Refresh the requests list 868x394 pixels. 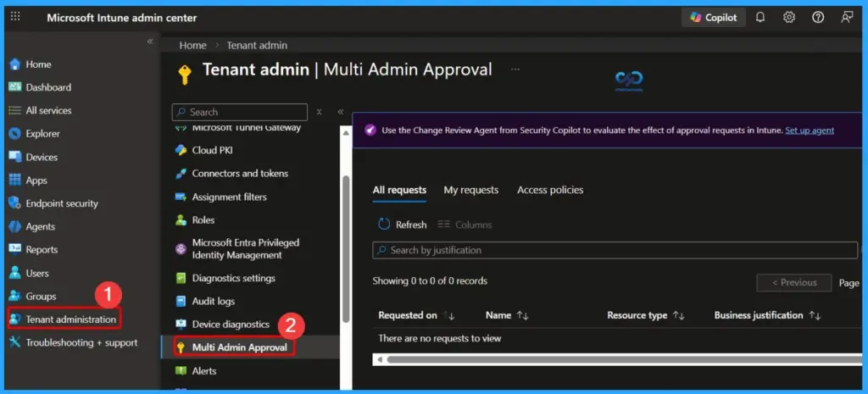tap(403, 225)
